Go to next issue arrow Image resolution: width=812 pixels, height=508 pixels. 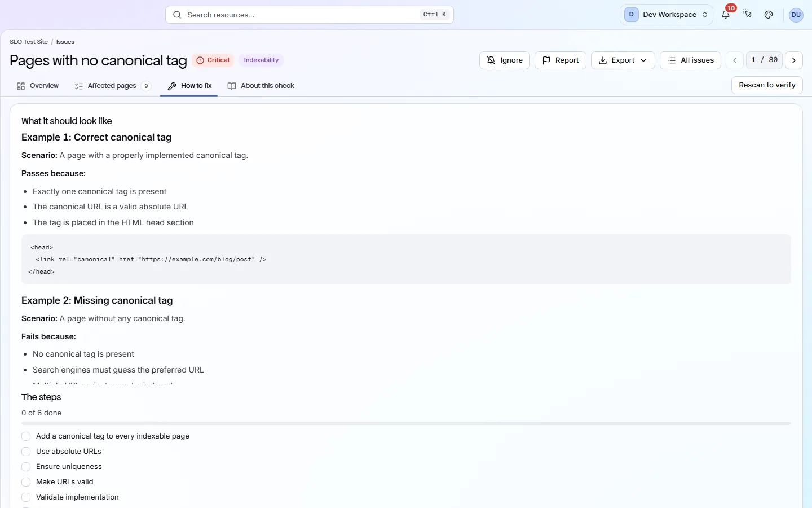(794, 60)
